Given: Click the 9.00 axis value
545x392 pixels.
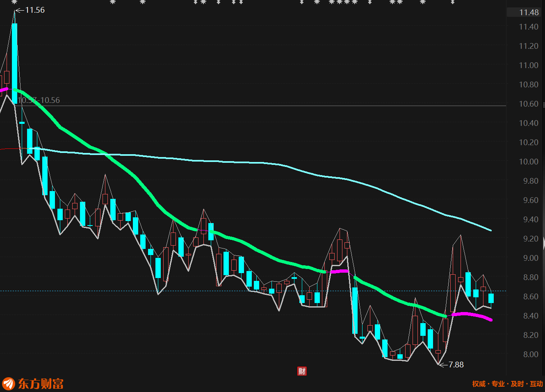Looking at the screenshot, I should click(x=531, y=258).
